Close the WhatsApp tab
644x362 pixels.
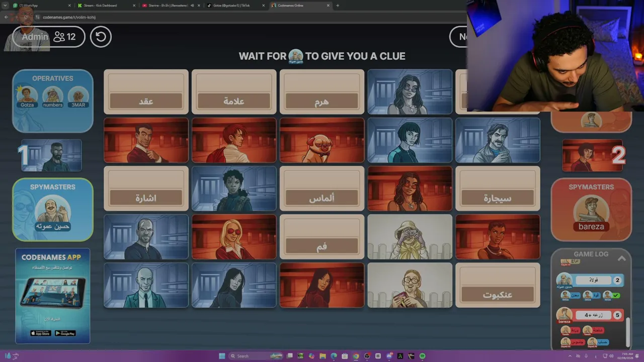pos(69,6)
